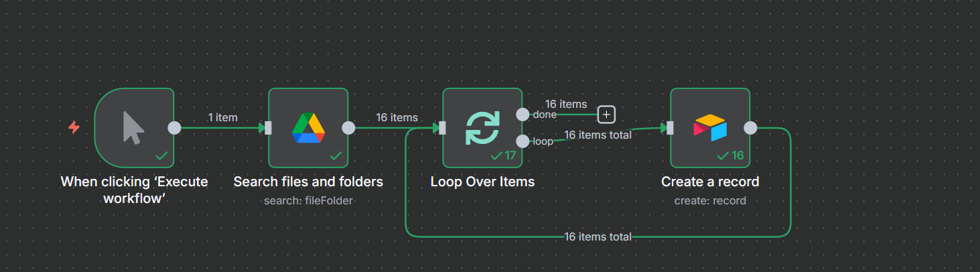The image size is (980, 272).
Task: Click the success checkmark on trigger node
Action: point(161,155)
